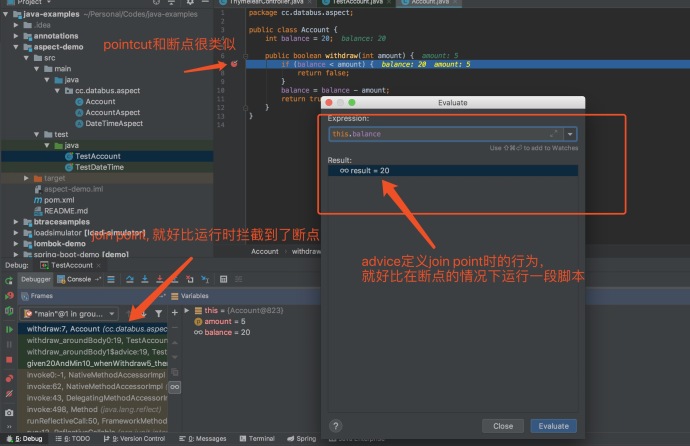Select frame withdraw_aroundBody0:19
Viewport: 690px width, 446px height.
(93, 340)
